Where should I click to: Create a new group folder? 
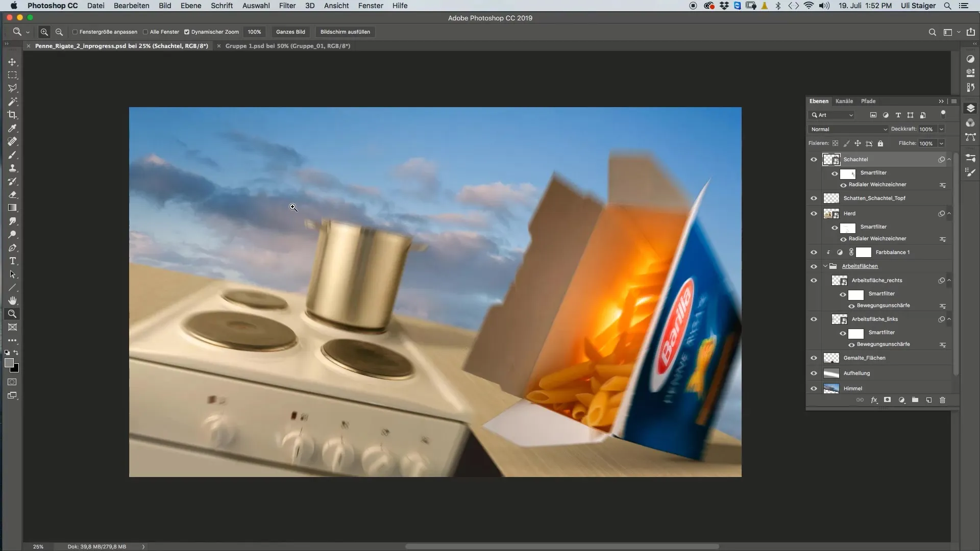pos(915,400)
